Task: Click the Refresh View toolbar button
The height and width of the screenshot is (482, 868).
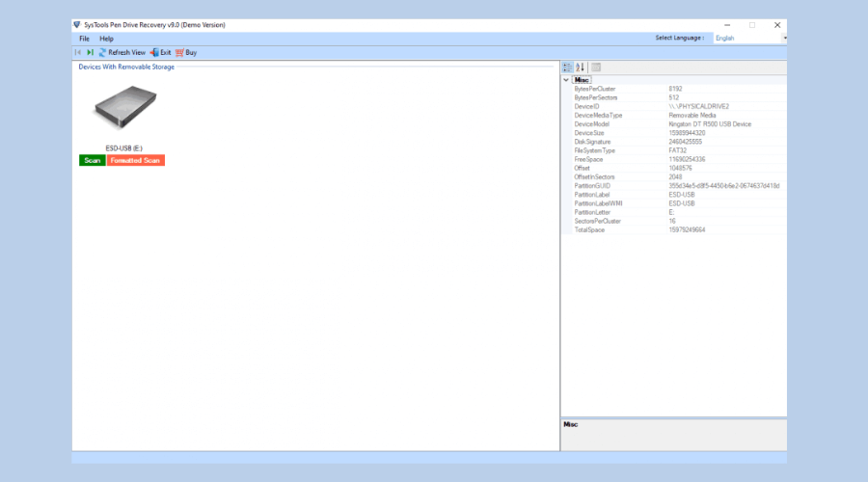Action: (122, 53)
